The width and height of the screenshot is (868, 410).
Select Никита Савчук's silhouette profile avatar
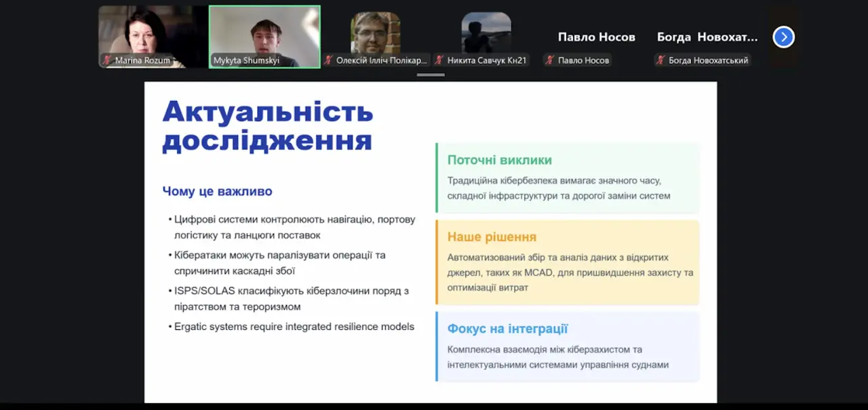(486, 33)
